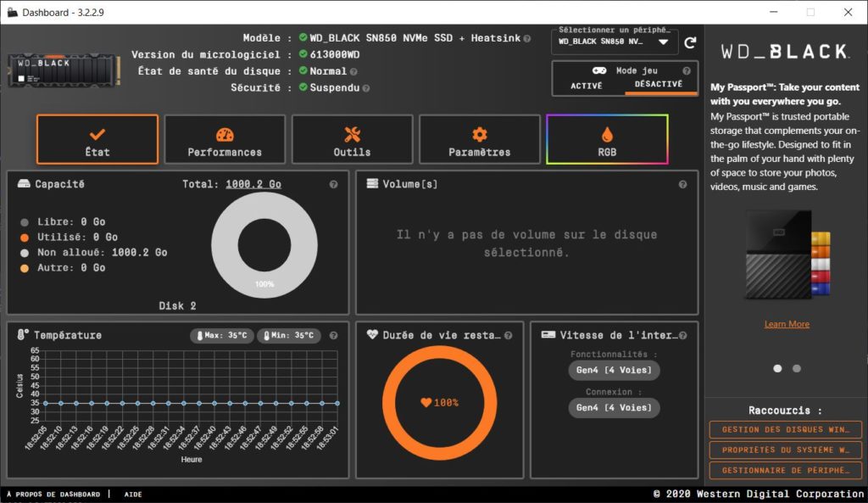Screen dimensions: 868x503
Task: Open Gestion des disques Windows shortcut
Action: (786, 430)
